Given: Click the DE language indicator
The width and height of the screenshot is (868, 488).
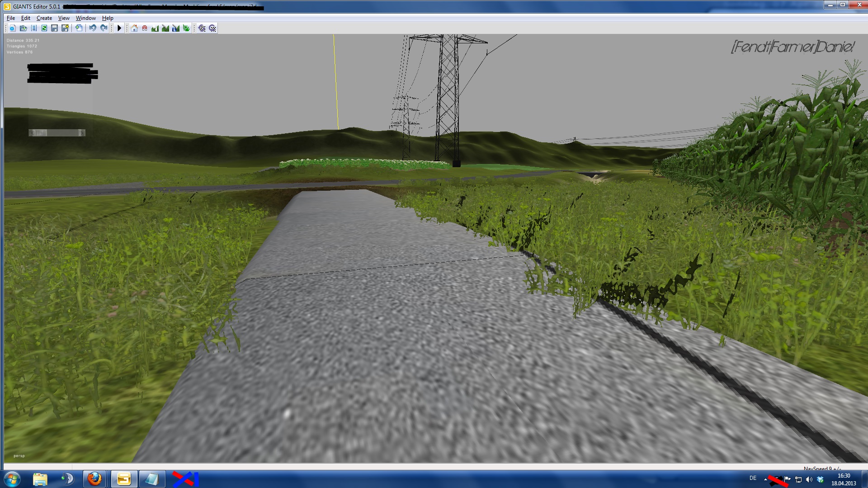Looking at the screenshot, I should click(753, 478).
